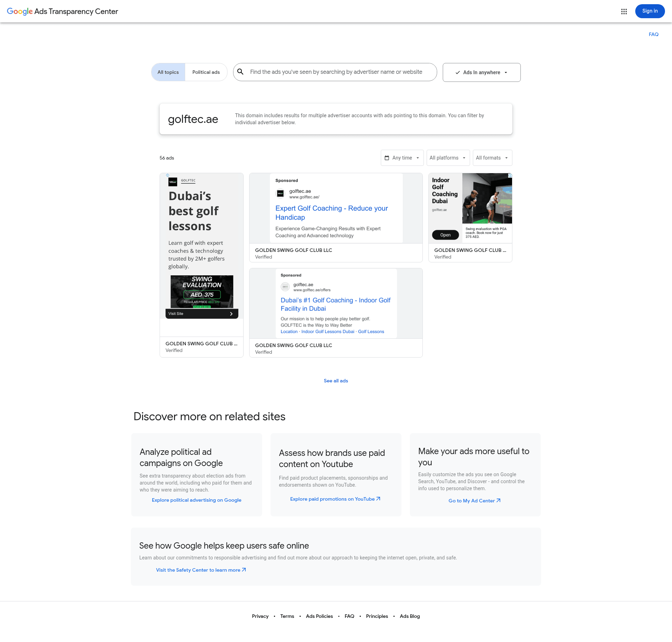Viewport: 672px width, 642px height.
Task: Click the Expert Golf Coaching ad headline
Action: (331, 213)
